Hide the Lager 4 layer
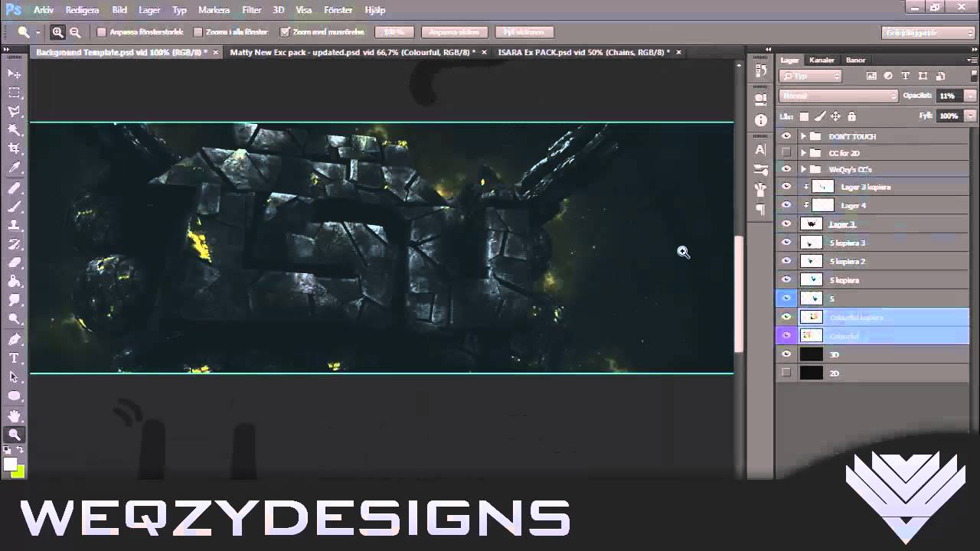The width and height of the screenshot is (980, 551). pos(786,205)
